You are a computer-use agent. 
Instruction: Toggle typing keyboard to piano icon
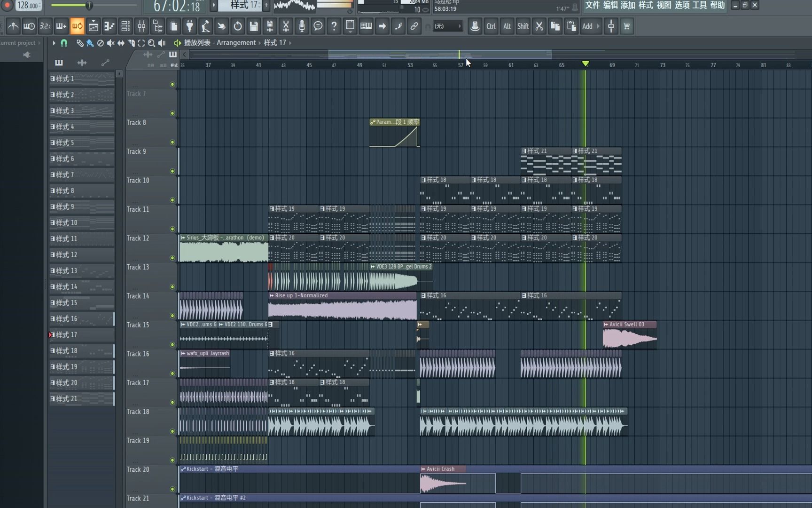click(366, 26)
